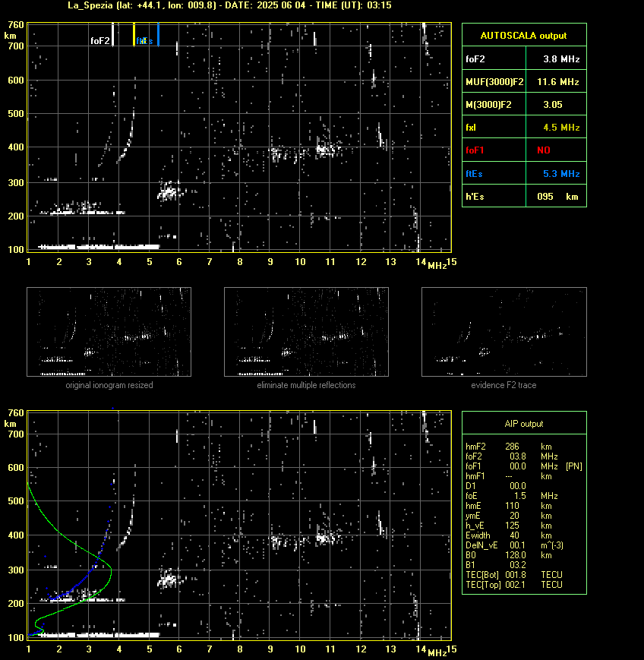
Task: Select the blue ftEs marker line in upper ionogram
Action: tap(158, 34)
